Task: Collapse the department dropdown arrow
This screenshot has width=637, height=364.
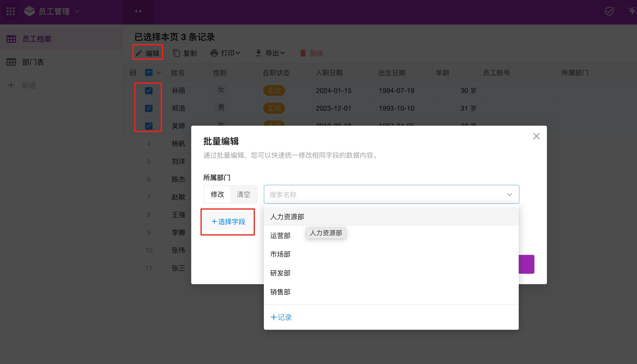Action: [509, 194]
